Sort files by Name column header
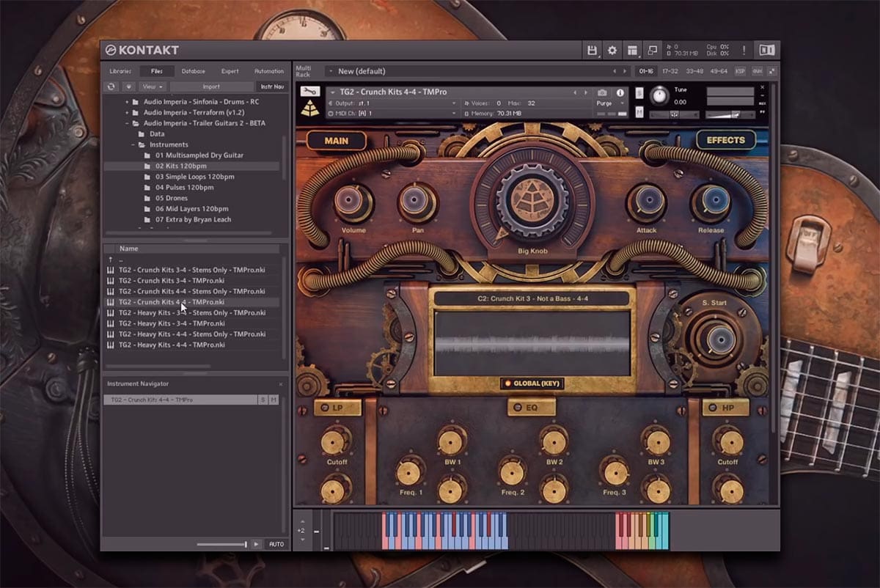The width and height of the screenshot is (880, 588). coord(193,249)
